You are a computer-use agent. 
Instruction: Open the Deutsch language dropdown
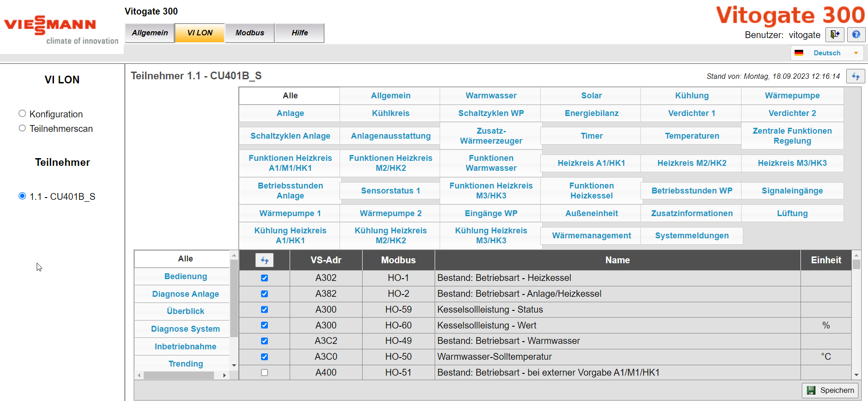[827, 53]
